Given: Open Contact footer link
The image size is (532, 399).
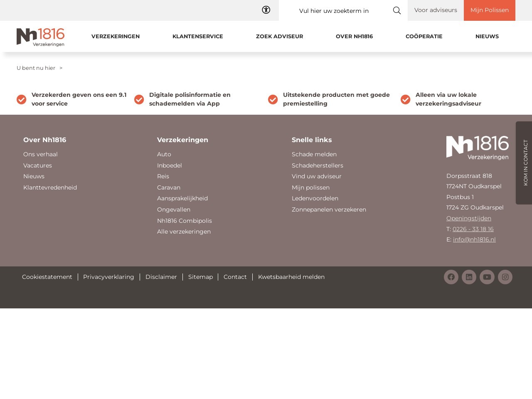Looking at the screenshot, I should pyautogui.click(x=235, y=277).
